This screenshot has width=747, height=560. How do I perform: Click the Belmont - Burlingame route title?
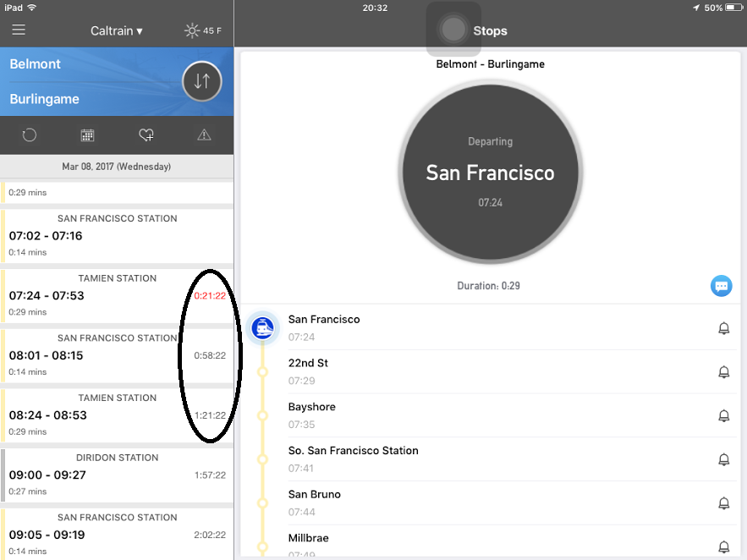[490, 64]
